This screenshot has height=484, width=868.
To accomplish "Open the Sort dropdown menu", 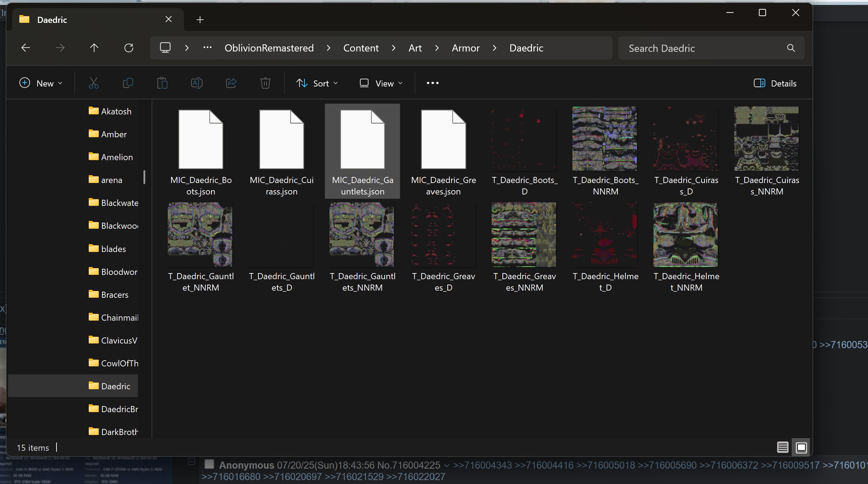I will coord(317,83).
